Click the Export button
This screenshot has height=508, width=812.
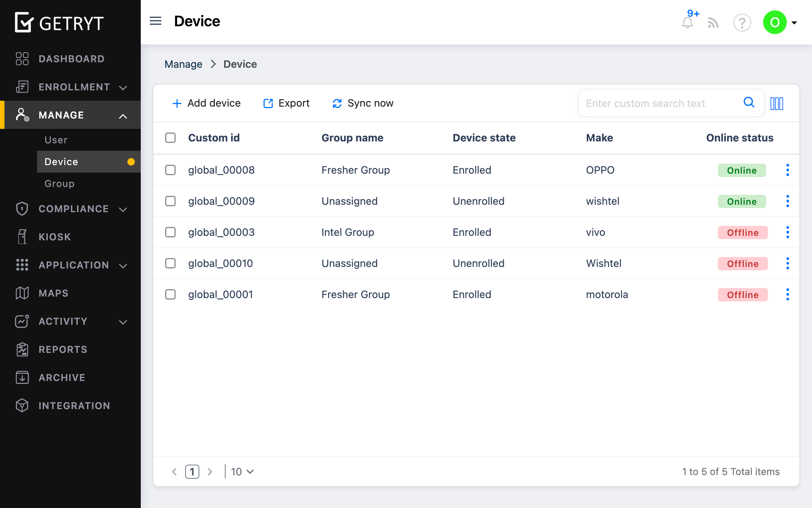(x=286, y=103)
